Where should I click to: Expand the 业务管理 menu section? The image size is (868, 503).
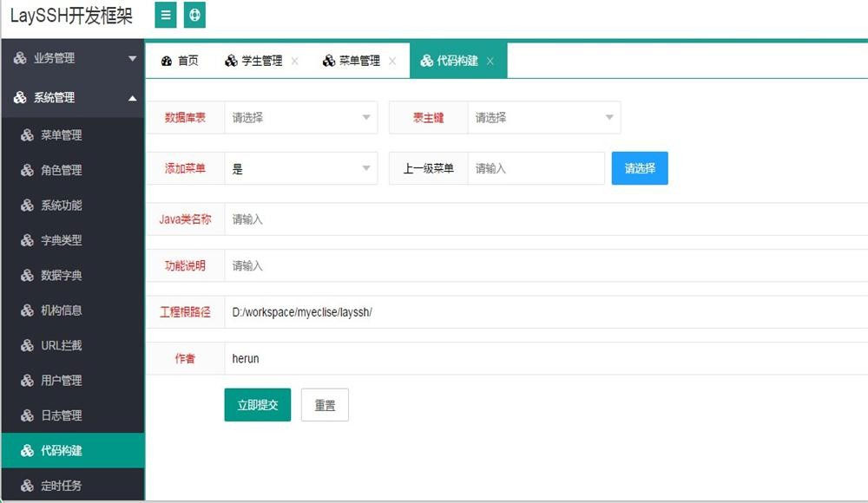point(62,59)
